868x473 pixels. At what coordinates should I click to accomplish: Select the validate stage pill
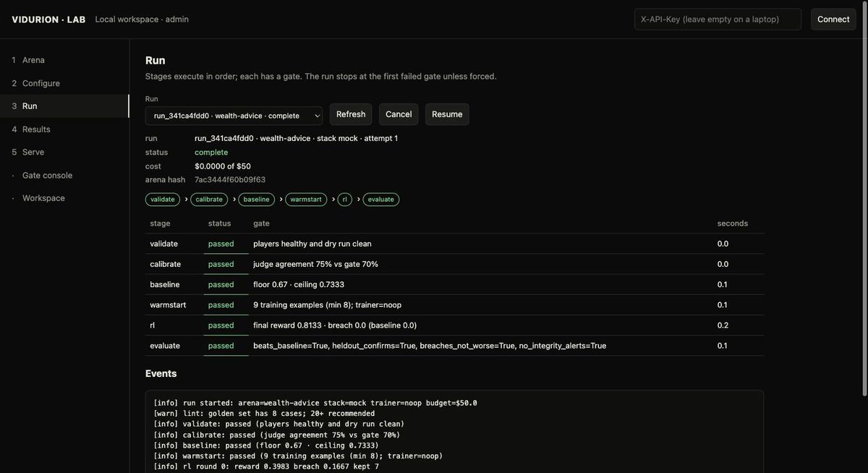(x=163, y=200)
